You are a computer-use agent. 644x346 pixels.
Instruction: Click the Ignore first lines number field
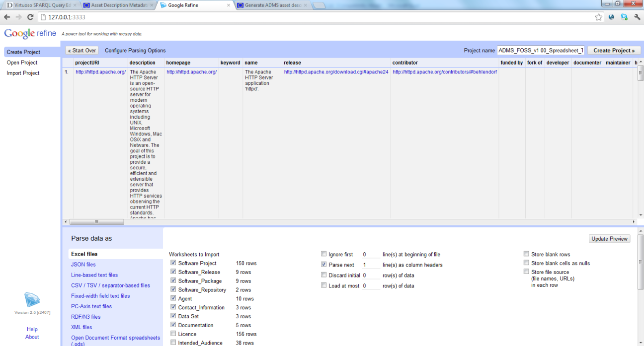coord(371,254)
